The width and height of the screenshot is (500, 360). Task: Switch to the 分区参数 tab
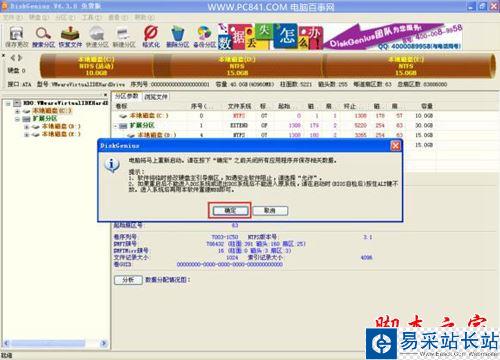pyautogui.click(x=126, y=96)
